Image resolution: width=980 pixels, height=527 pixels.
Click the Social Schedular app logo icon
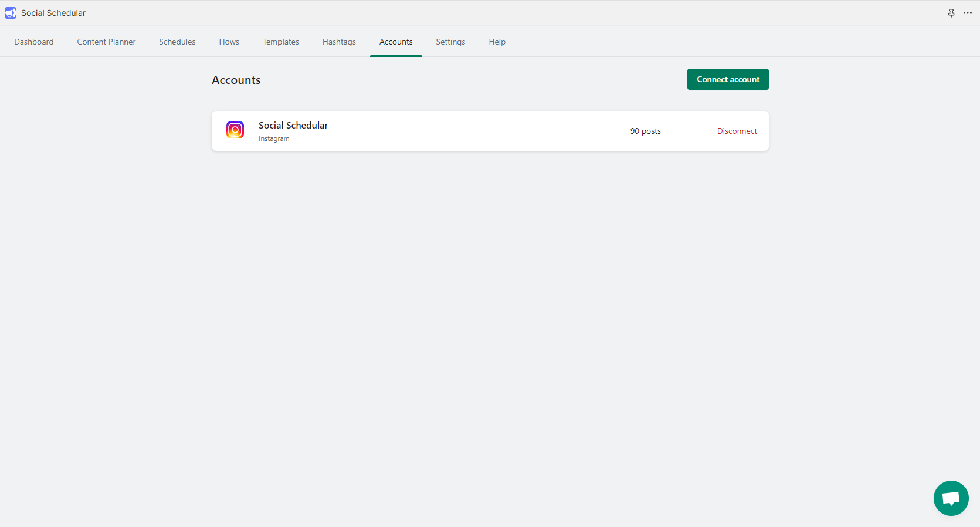pyautogui.click(x=11, y=13)
